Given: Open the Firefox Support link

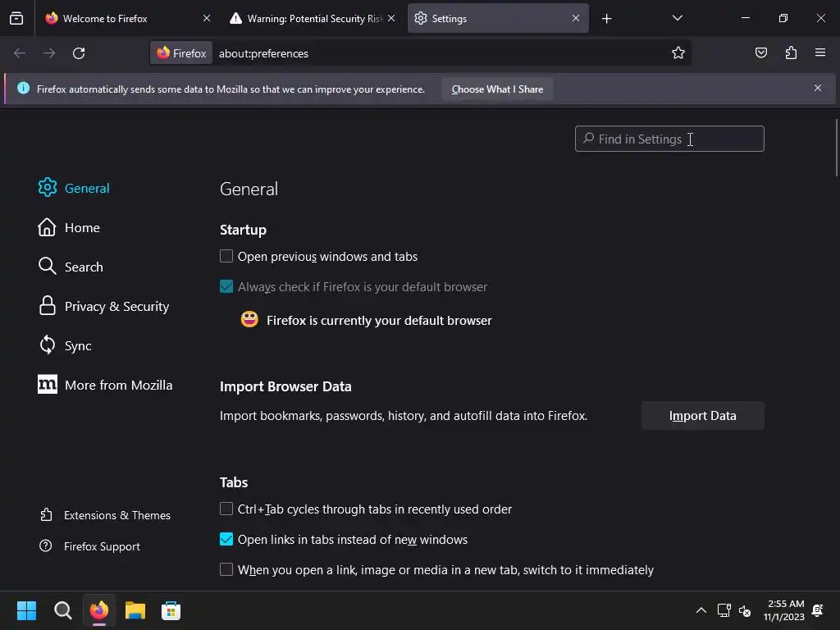Looking at the screenshot, I should (102, 546).
